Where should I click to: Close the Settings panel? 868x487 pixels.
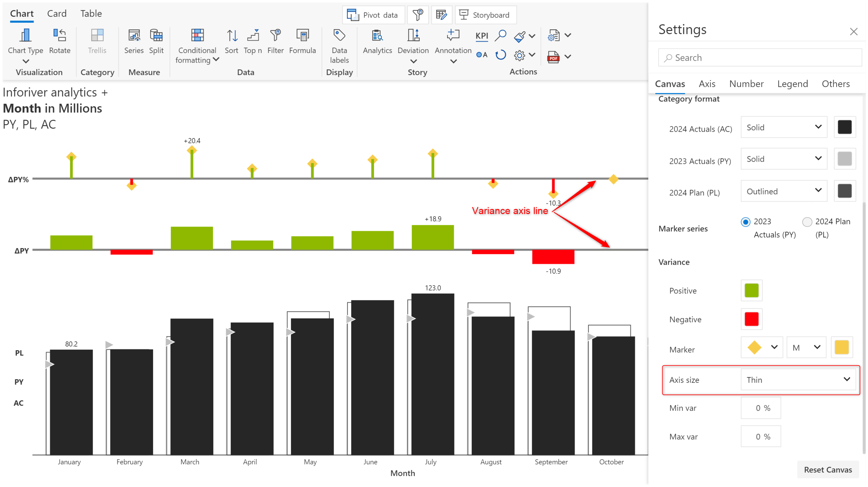coord(853,32)
